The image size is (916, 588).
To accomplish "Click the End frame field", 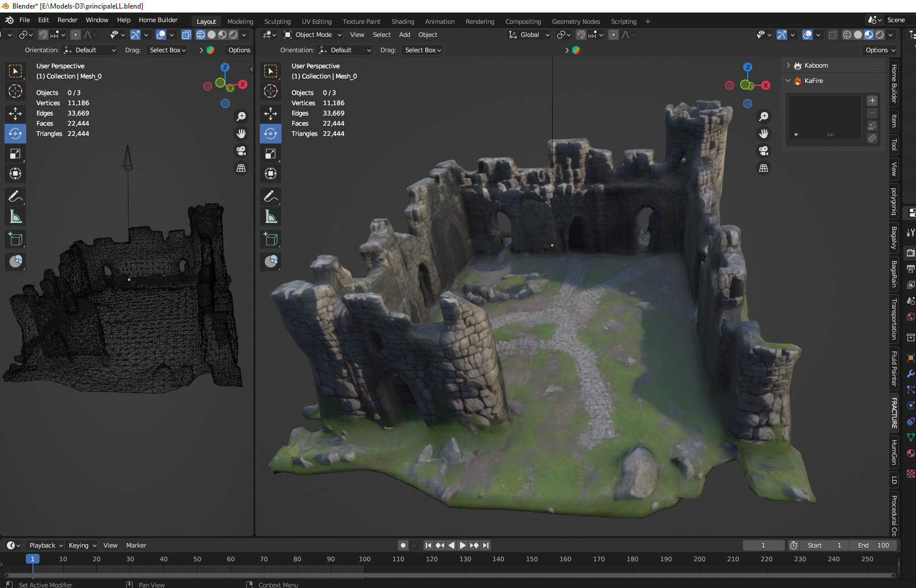I will 873,545.
